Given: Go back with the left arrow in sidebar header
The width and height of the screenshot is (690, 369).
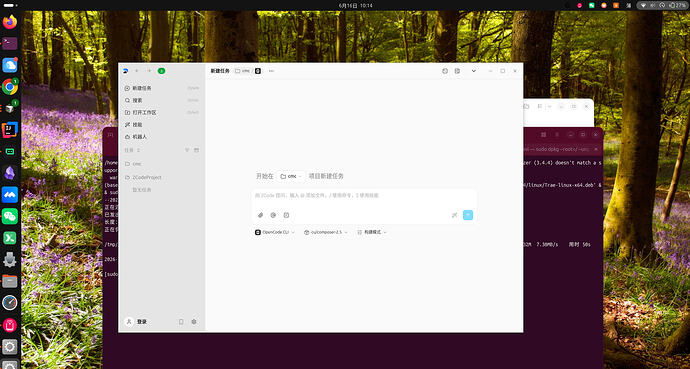Looking at the screenshot, I should pyautogui.click(x=137, y=71).
